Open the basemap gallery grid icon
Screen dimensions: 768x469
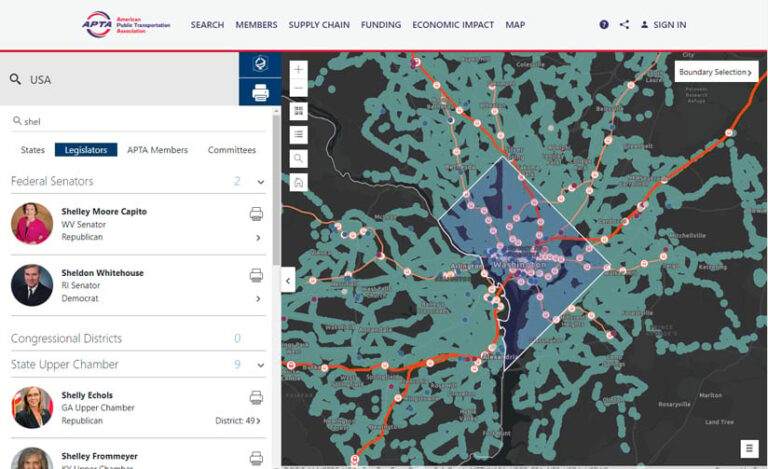pyautogui.click(x=298, y=111)
